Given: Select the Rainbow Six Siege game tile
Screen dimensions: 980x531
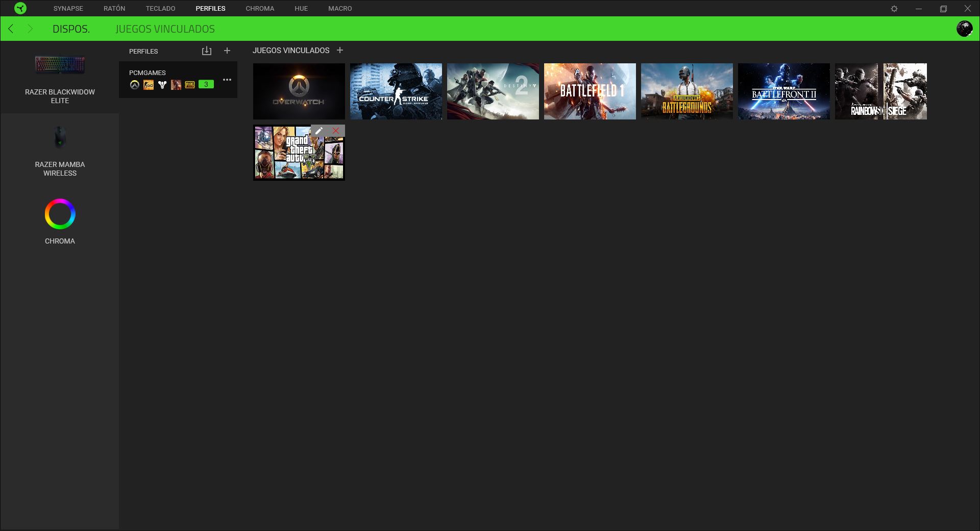Looking at the screenshot, I should click(881, 91).
